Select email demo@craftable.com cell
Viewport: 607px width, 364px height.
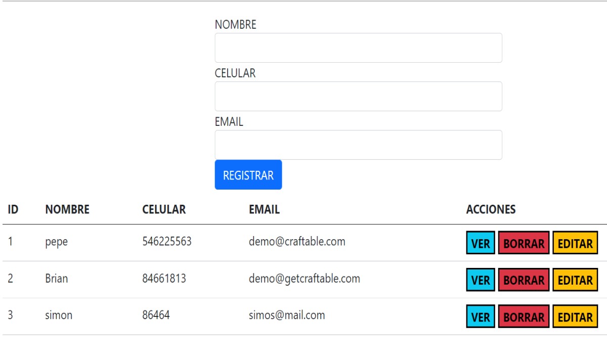coord(297,242)
